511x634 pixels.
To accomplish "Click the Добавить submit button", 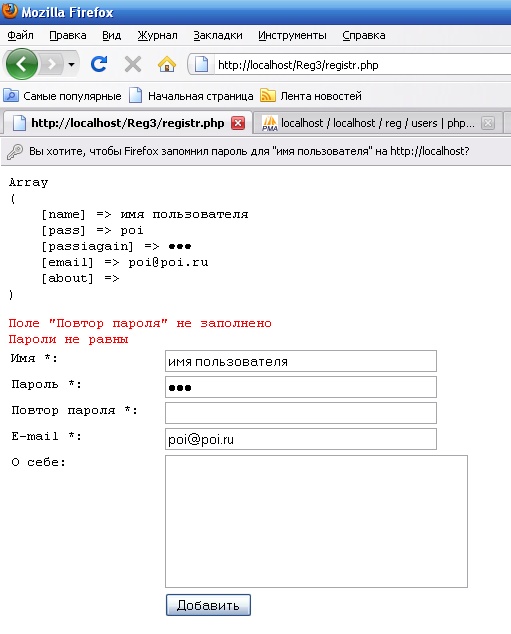I will click(208, 605).
